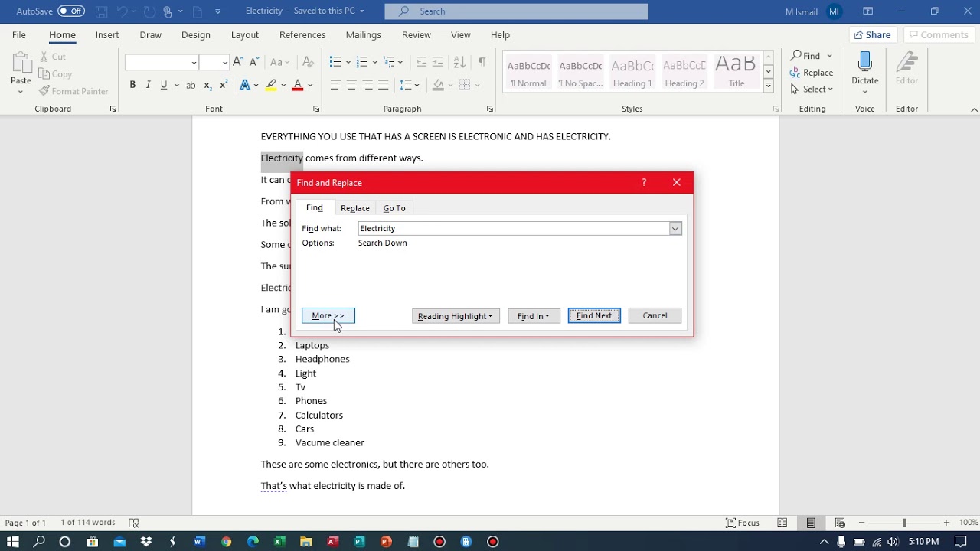
Task: Click the Justify alignment icon
Action: (x=384, y=85)
